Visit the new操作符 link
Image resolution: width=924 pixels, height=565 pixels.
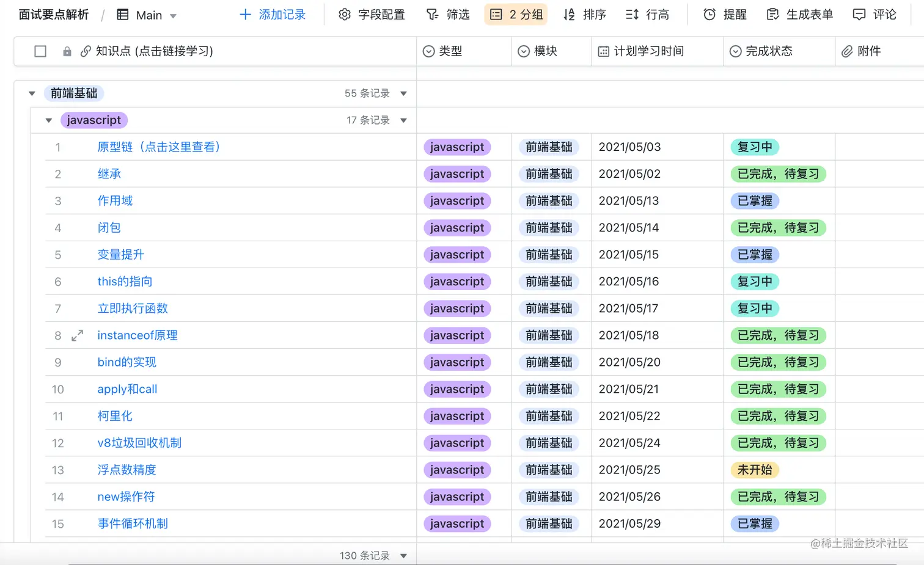coord(126,497)
